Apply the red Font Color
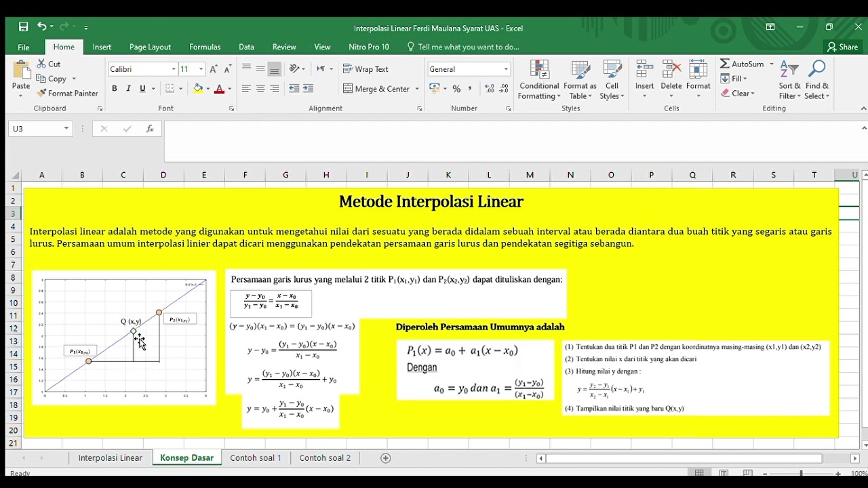 [219, 89]
